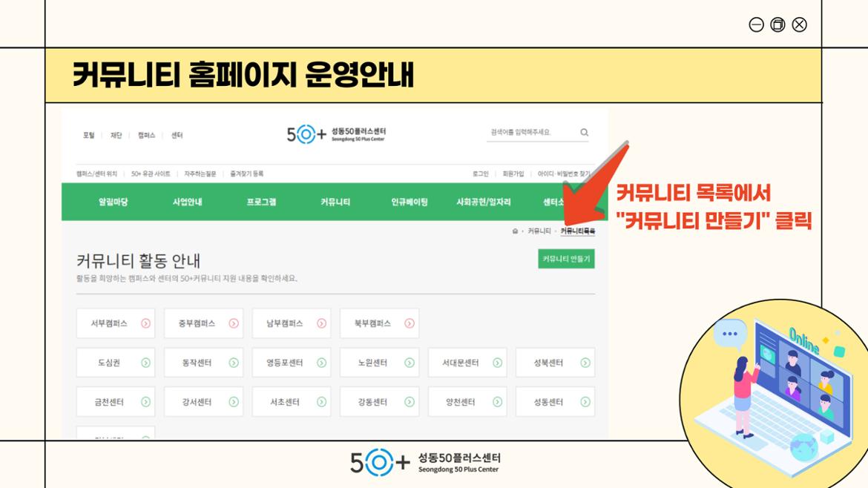This screenshot has height=488, width=868.
Task: Click the search magnifier icon
Action: click(x=584, y=133)
